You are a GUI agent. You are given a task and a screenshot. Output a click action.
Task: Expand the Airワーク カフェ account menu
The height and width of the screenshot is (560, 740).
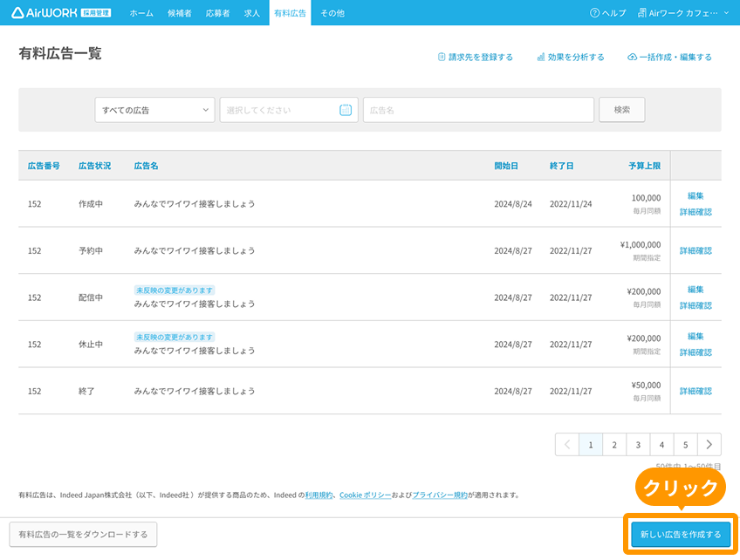pos(683,13)
